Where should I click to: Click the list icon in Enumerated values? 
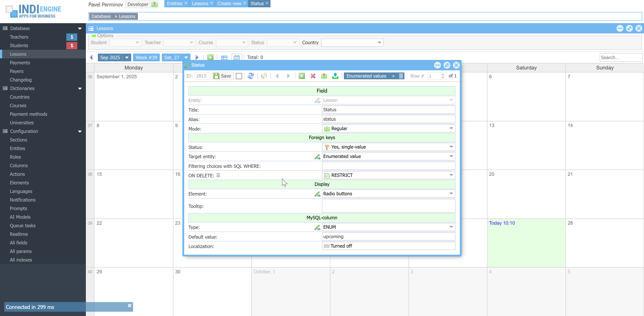401,76
